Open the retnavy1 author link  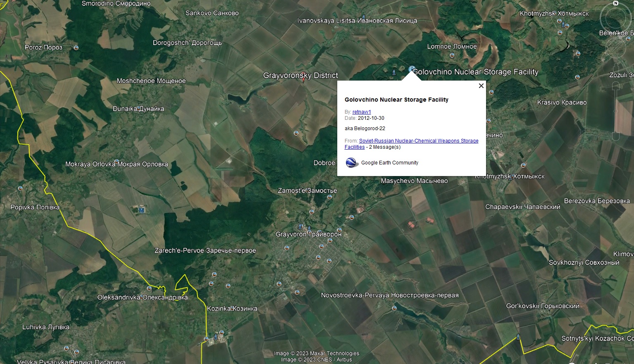362,112
